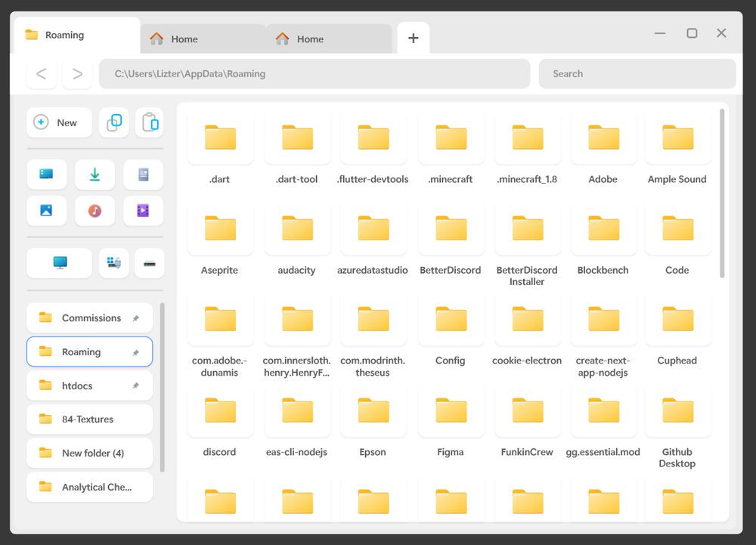Unpin htdocs using its pin icon
This screenshot has width=756, height=545.
coord(136,386)
